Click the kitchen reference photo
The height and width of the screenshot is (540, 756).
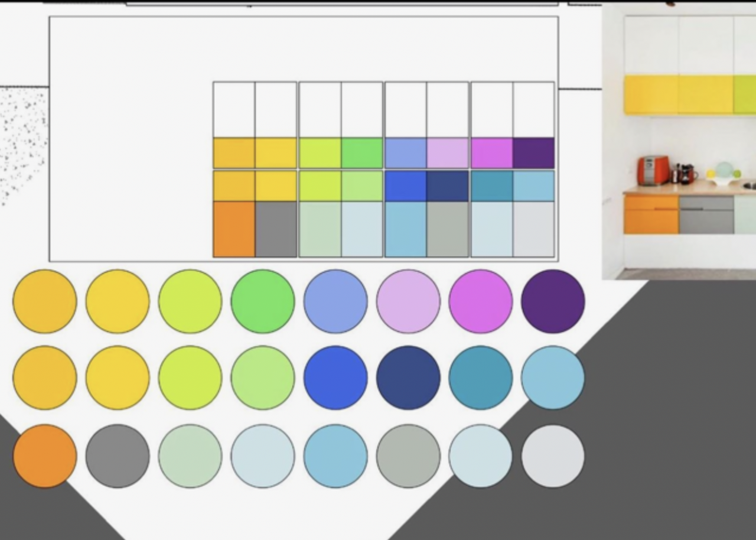[679, 142]
